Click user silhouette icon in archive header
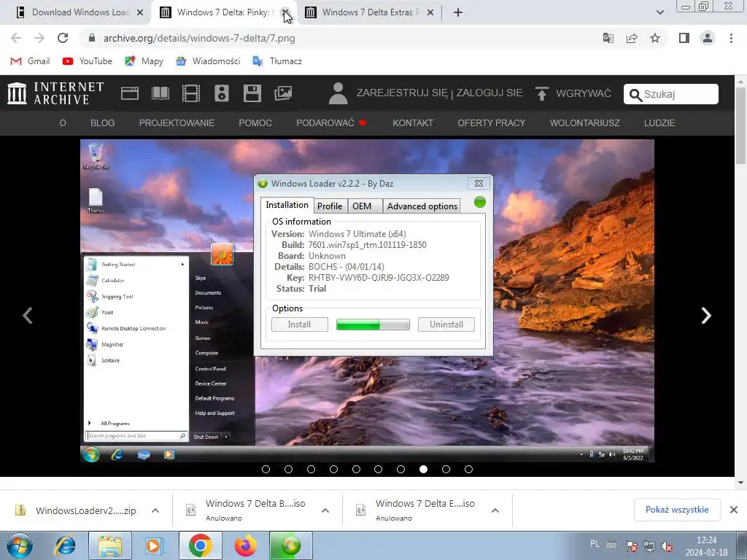 point(338,93)
